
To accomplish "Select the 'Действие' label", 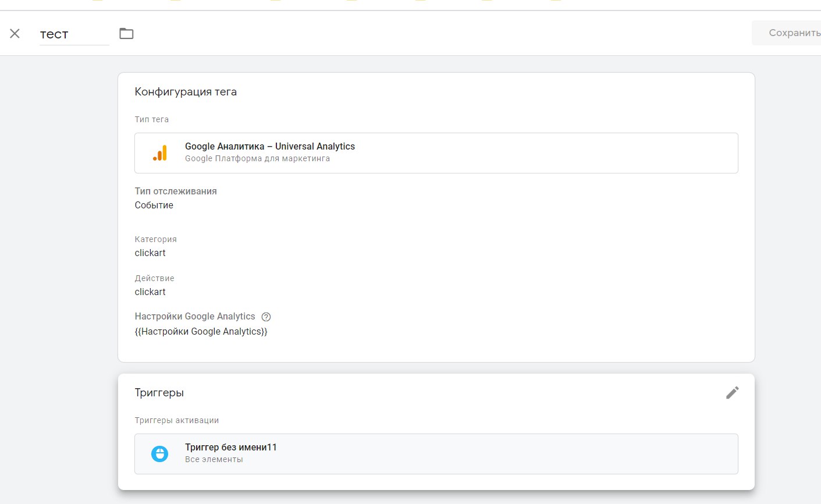I will tap(155, 278).
